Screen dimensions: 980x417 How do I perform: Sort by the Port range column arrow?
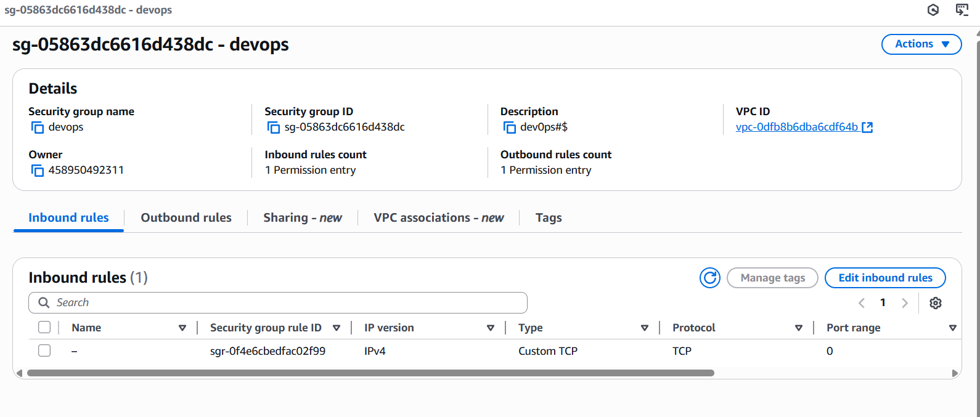click(x=953, y=328)
